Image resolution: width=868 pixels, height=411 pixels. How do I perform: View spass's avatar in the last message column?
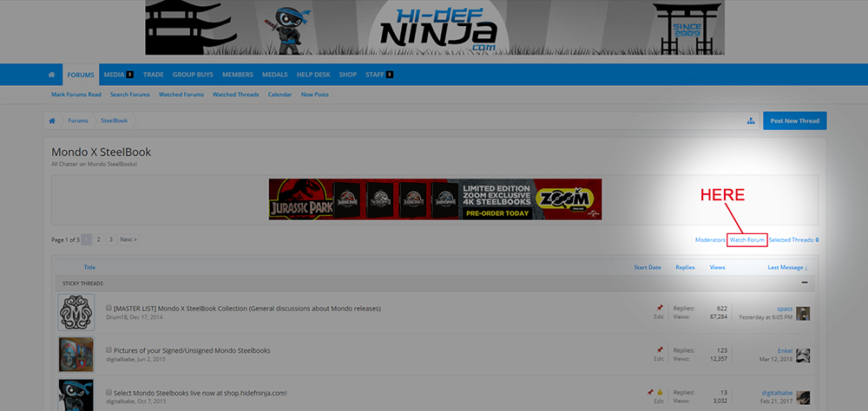tap(803, 314)
